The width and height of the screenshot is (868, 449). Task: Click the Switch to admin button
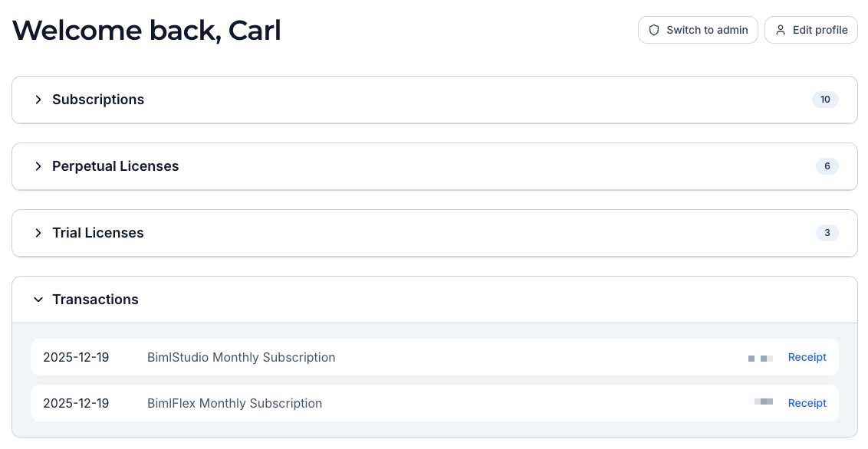tap(698, 30)
